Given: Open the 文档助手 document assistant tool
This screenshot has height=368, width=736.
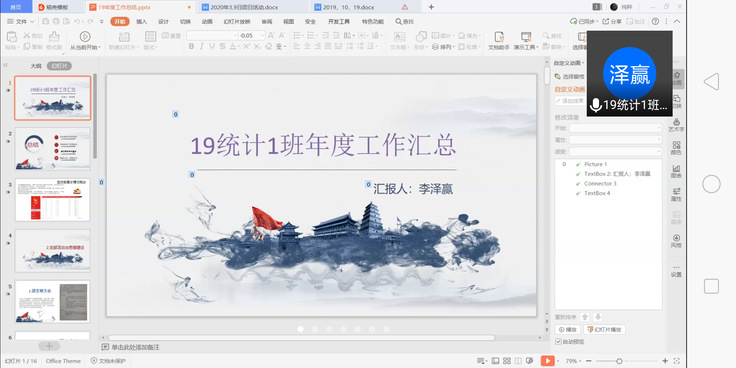Looking at the screenshot, I should pos(499,41).
